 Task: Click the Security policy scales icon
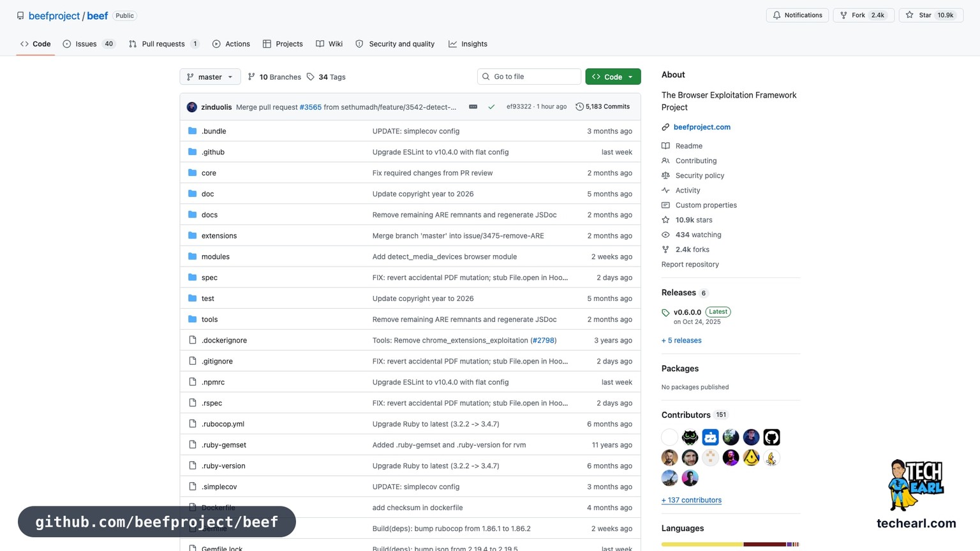pos(665,175)
